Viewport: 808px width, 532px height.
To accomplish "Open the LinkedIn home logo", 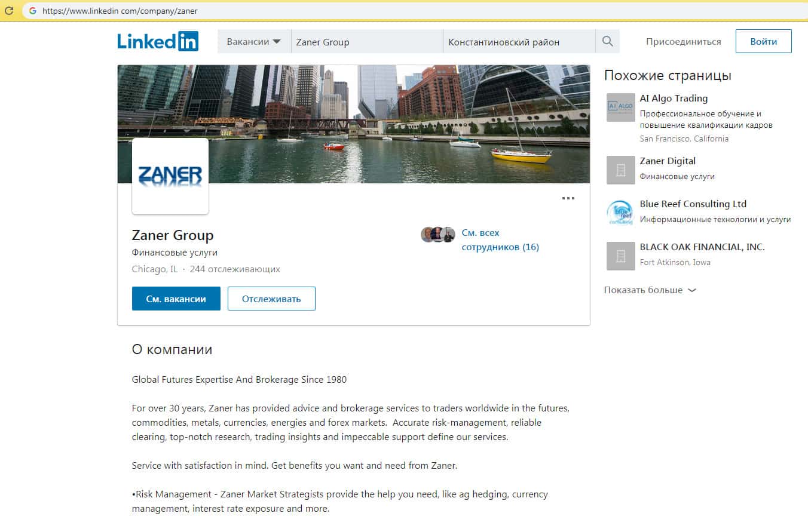I will pos(158,41).
